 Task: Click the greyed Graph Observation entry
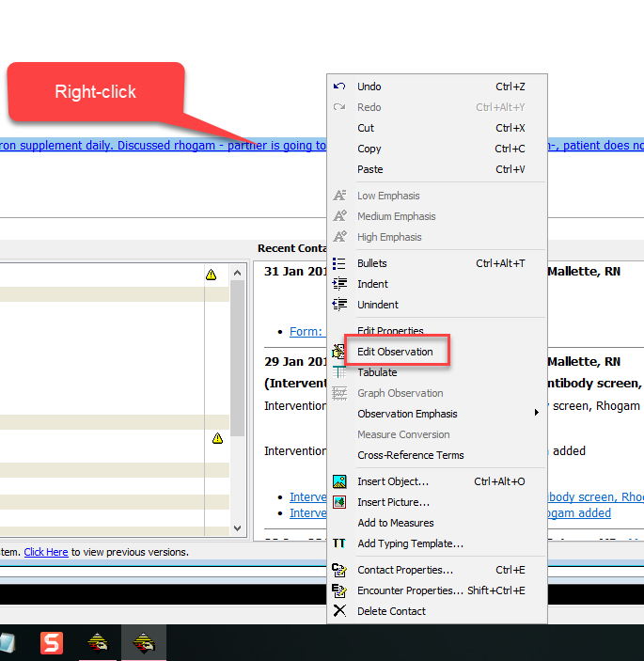click(437, 393)
